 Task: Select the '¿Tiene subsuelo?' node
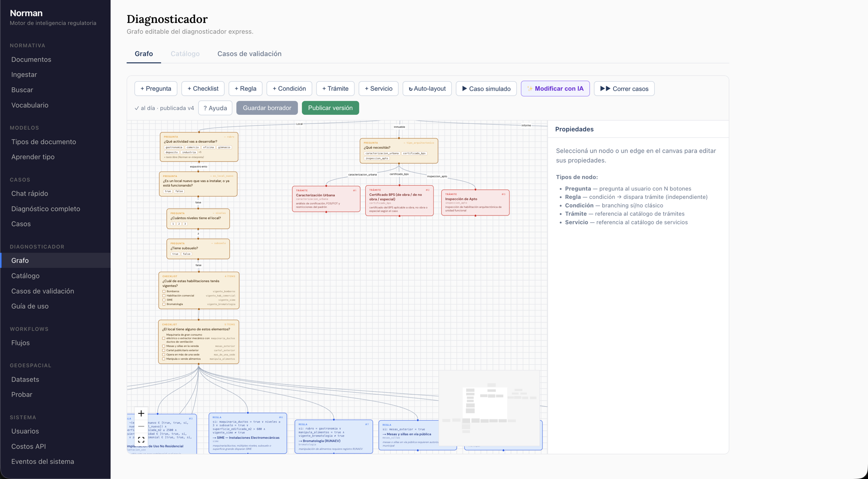pyautogui.click(x=198, y=249)
